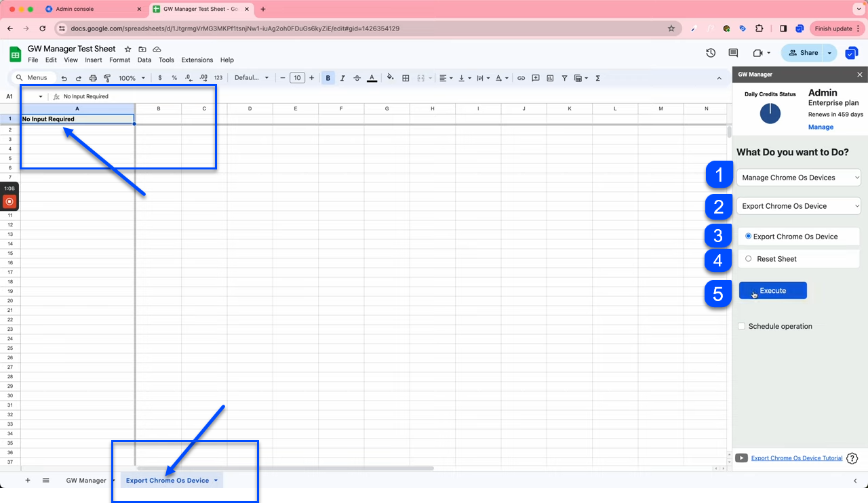Open Chrome extensions puzzle icon
Image resolution: width=868 pixels, height=503 pixels.
[x=759, y=28]
